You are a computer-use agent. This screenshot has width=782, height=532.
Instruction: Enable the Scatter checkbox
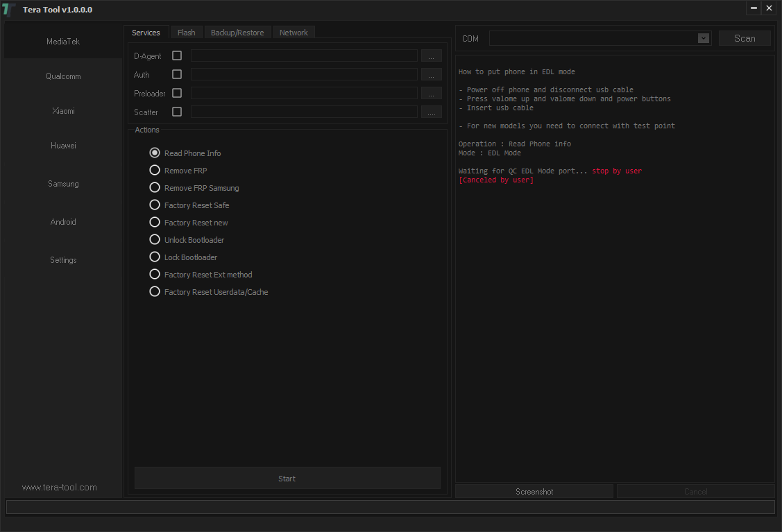[x=176, y=112]
